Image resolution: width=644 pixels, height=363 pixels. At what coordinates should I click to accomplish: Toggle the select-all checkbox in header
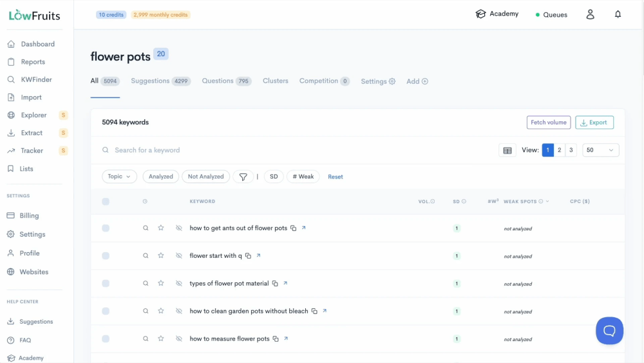(106, 201)
